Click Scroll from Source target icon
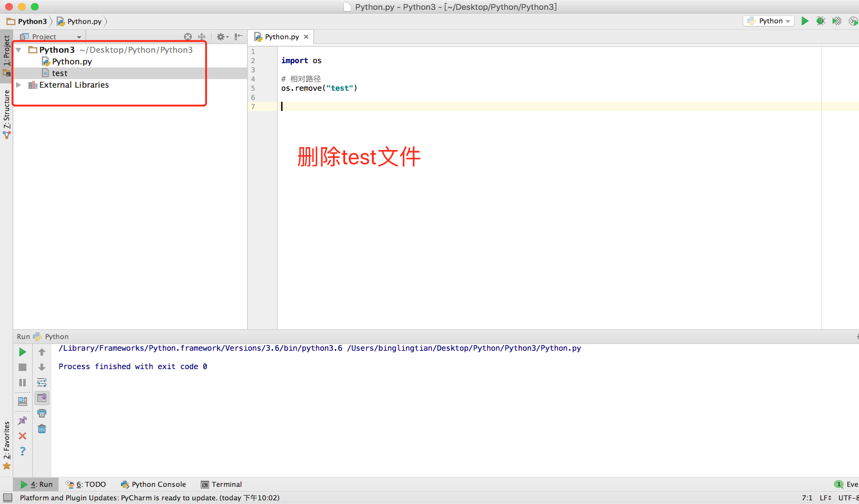 [x=188, y=36]
